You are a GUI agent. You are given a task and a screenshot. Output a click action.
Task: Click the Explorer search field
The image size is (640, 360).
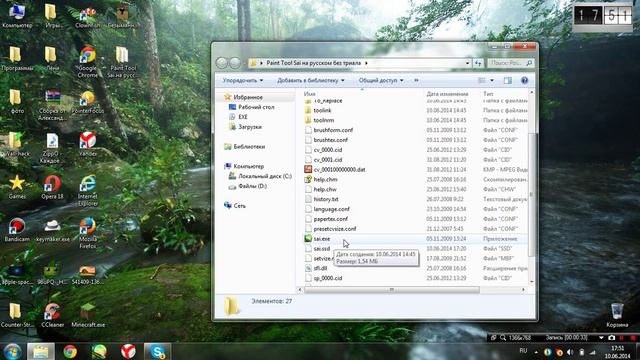pyautogui.click(x=510, y=63)
